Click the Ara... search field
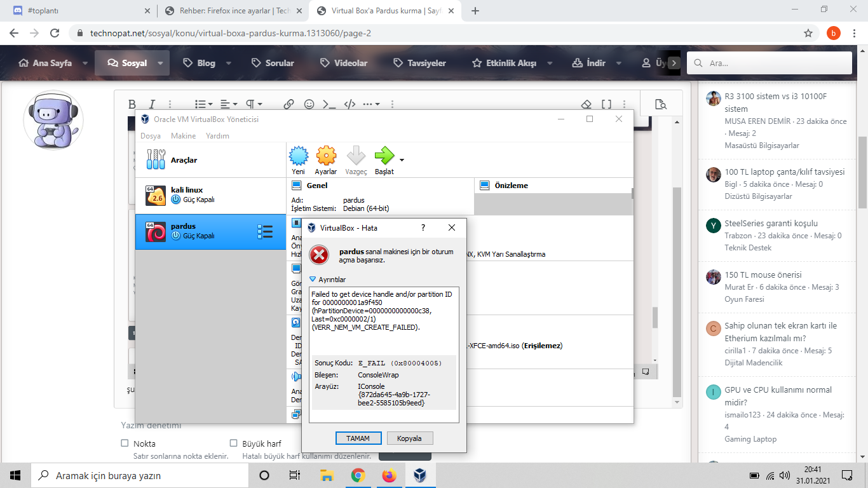Screen dimensions: 868x488 click(770, 63)
